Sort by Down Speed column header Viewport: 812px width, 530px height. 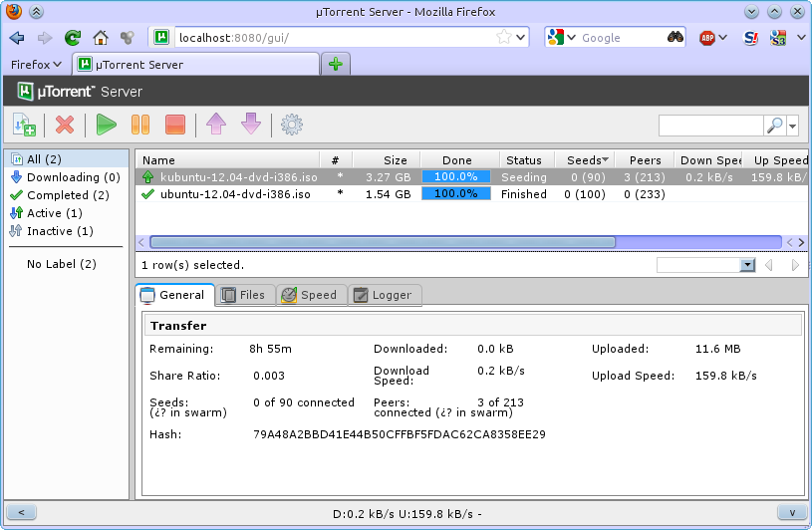coord(708,160)
